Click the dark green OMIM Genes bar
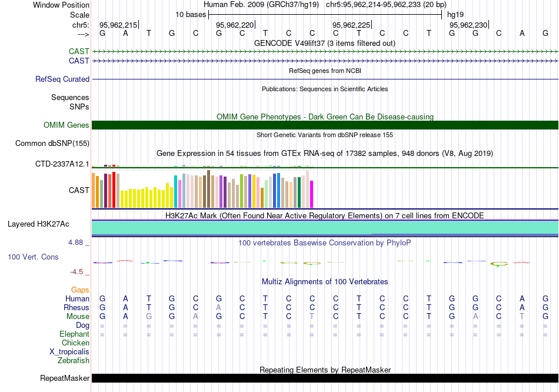This screenshot has width=559, height=392. coord(325,125)
